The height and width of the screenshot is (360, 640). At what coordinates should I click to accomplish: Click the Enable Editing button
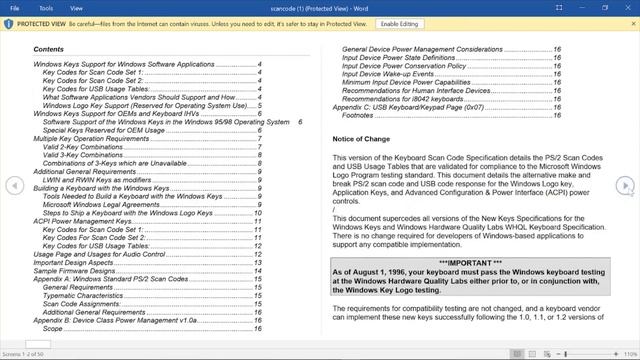coord(399,24)
